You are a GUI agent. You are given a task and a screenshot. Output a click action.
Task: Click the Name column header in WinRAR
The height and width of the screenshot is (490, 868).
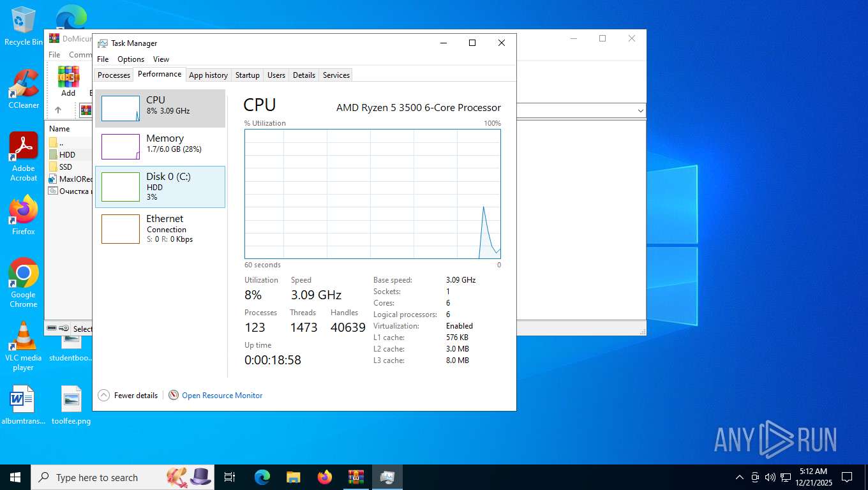(x=59, y=128)
